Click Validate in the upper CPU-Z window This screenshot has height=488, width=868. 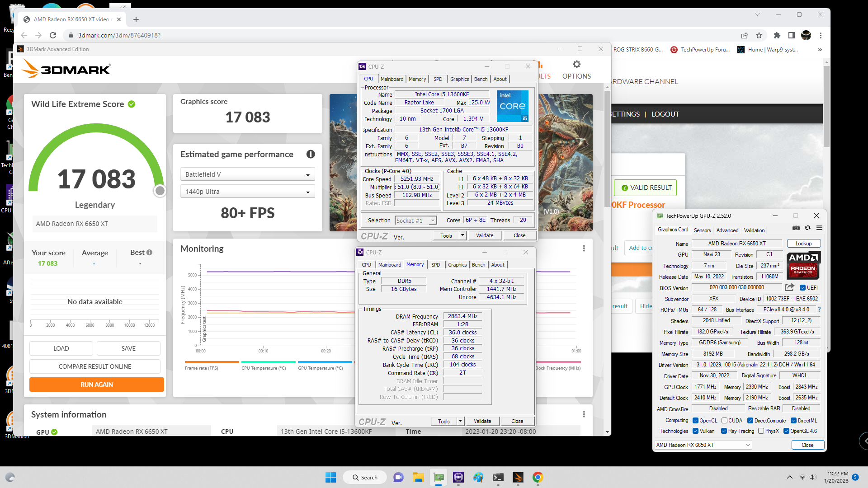coord(485,235)
